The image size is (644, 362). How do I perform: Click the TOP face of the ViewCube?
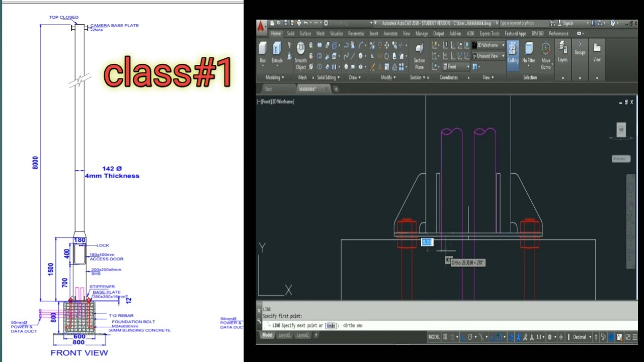621,130
